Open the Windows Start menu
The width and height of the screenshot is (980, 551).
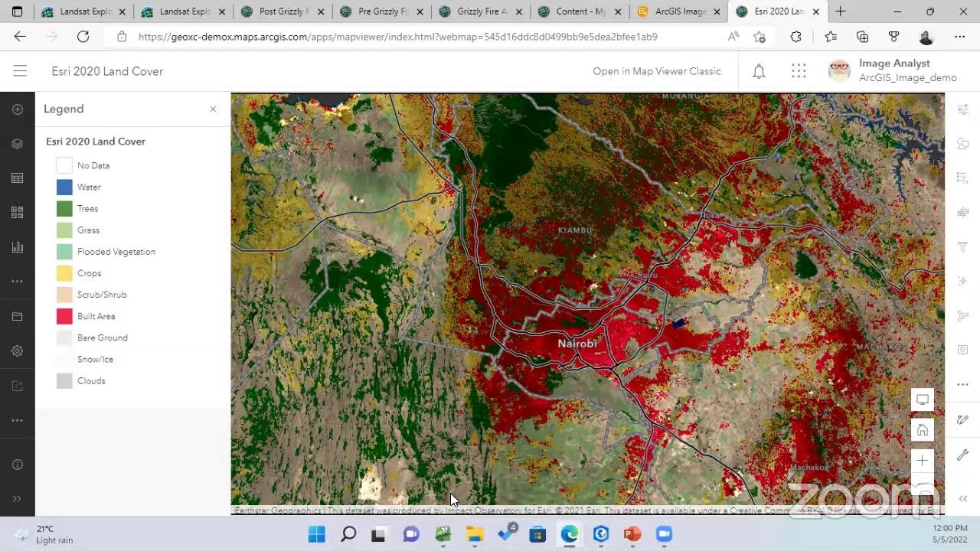coord(316,534)
